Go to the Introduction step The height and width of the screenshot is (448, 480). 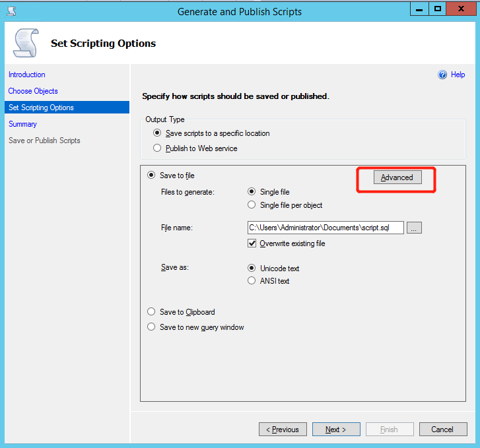pyautogui.click(x=27, y=75)
